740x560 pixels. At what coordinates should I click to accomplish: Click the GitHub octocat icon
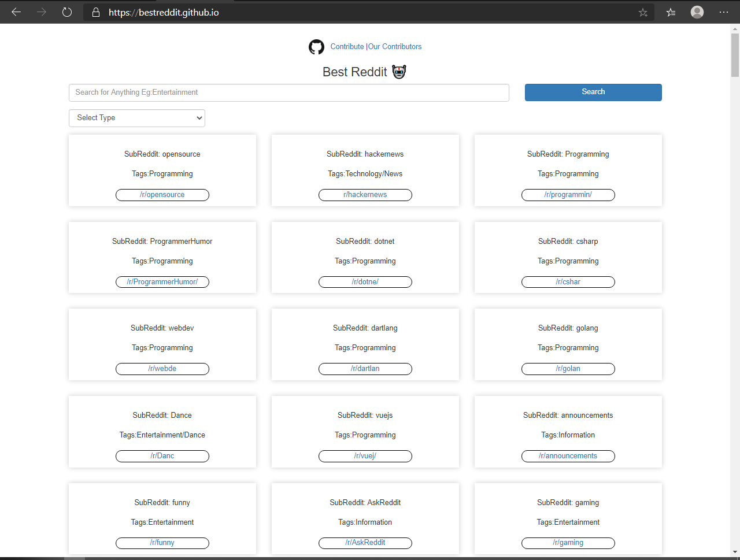pyautogui.click(x=316, y=47)
